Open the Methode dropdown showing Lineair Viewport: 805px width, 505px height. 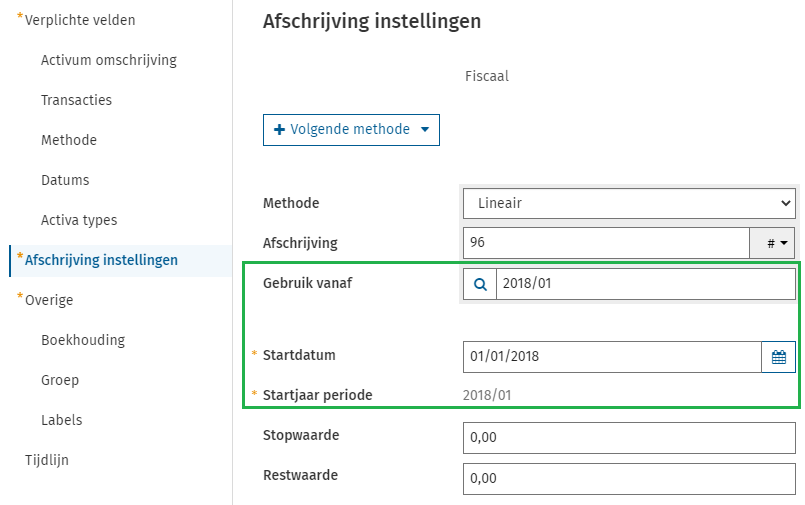coord(629,203)
